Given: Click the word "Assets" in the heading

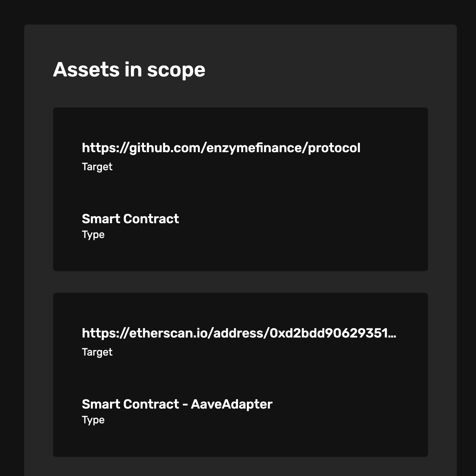Looking at the screenshot, I should pos(86,70).
